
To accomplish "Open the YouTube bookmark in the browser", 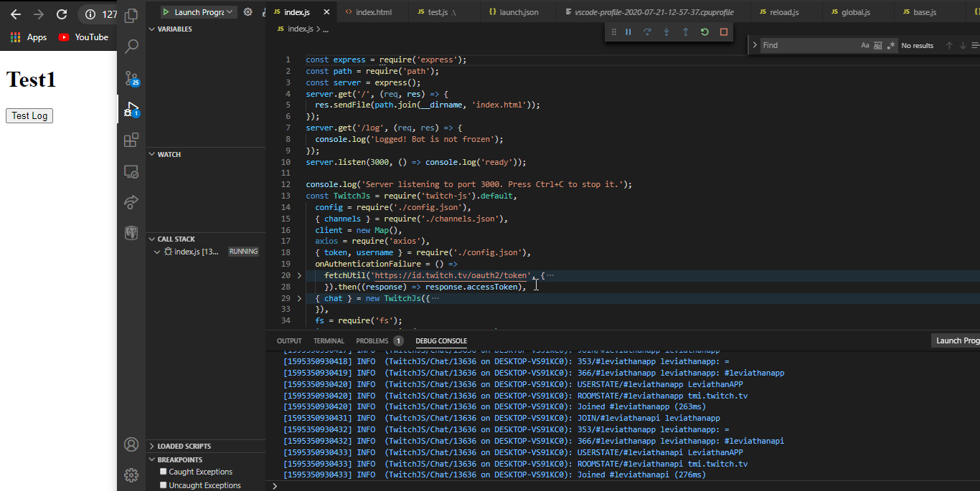I will tap(83, 37).
